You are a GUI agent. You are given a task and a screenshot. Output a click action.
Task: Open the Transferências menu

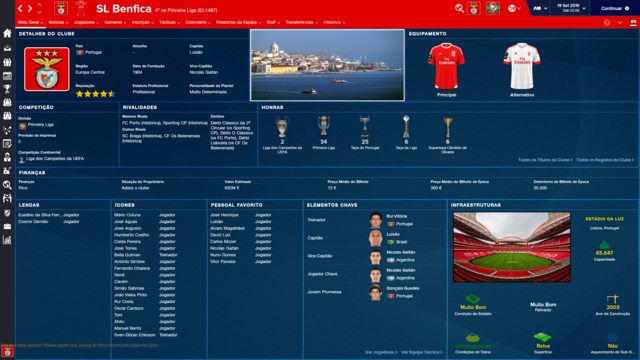[x=301, y=22]
